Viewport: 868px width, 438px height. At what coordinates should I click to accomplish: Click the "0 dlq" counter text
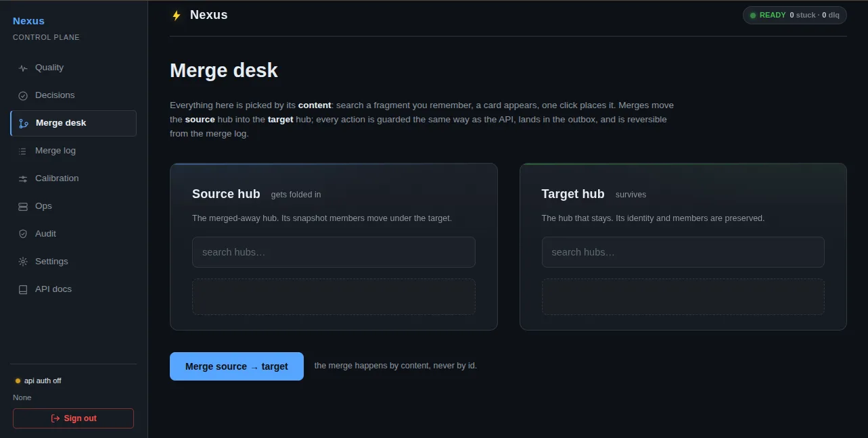[x=831, y=15]
